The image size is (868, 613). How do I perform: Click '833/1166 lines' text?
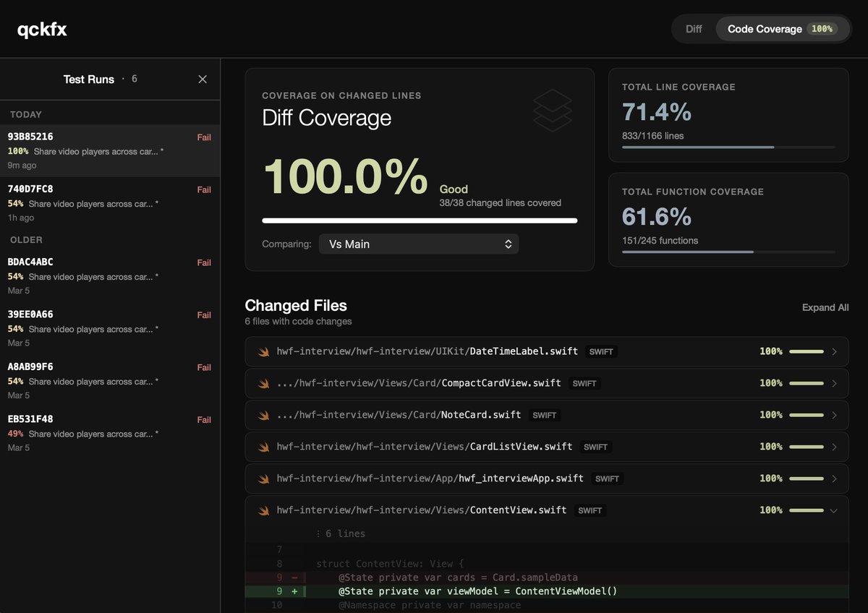pyautogui.click(x=652, y=136)
